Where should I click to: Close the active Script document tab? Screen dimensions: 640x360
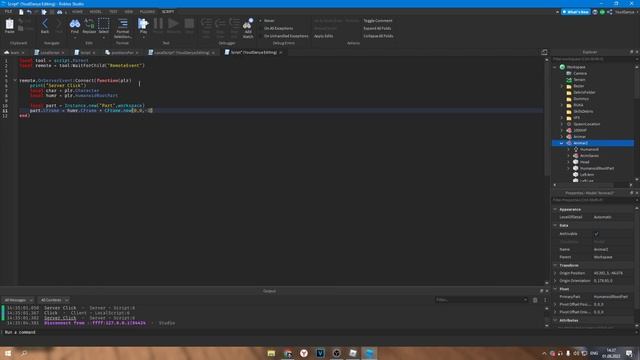tap(280, 53)
